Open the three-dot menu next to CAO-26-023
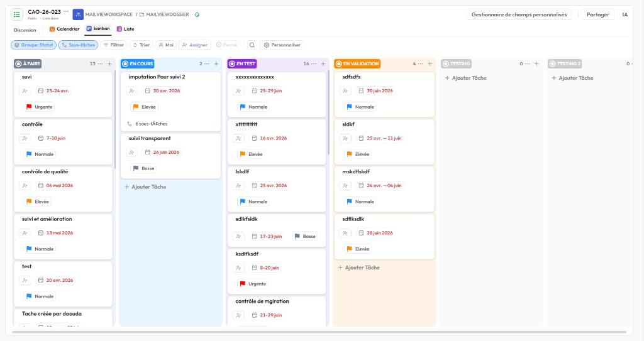The height and width of the screenshot is (341, 644). (x=65, y=11)
